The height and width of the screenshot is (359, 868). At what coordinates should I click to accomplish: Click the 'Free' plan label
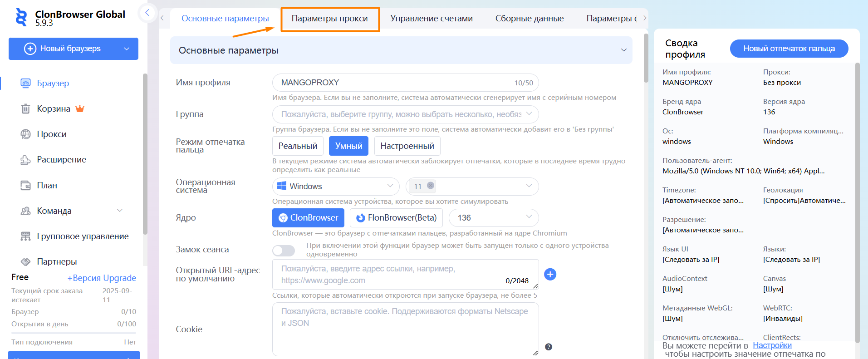[x=20, y=277]
